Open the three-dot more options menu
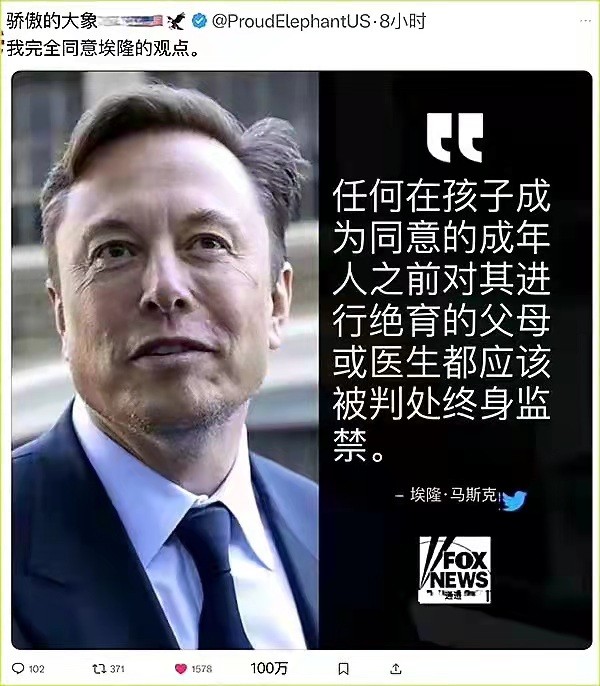Viewport: 600px width, 686px height. (x=585, y=21)
